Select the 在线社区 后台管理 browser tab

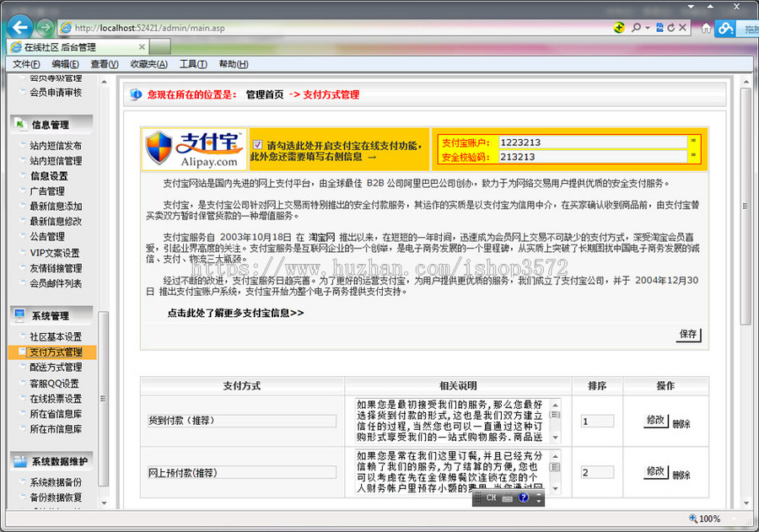click(59, 47)
